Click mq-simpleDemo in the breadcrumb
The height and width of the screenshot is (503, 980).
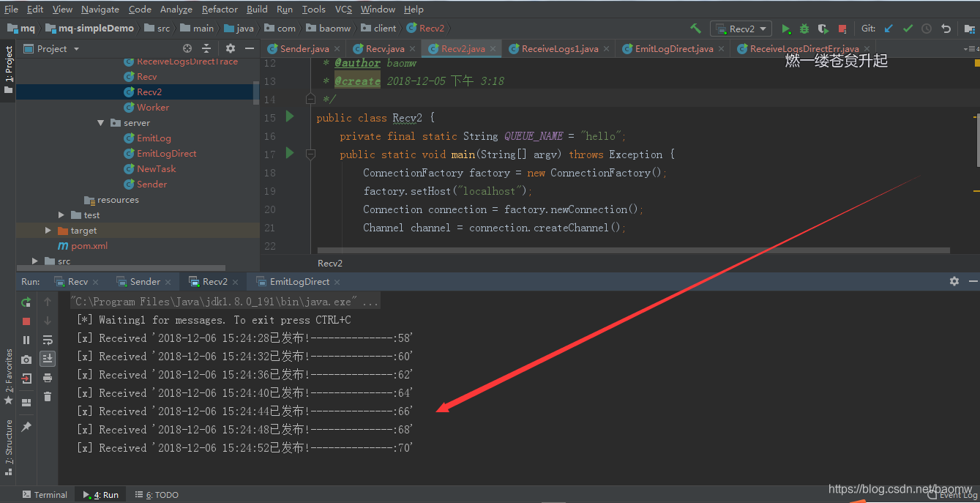pyautogui.click(x=89, y=29)
